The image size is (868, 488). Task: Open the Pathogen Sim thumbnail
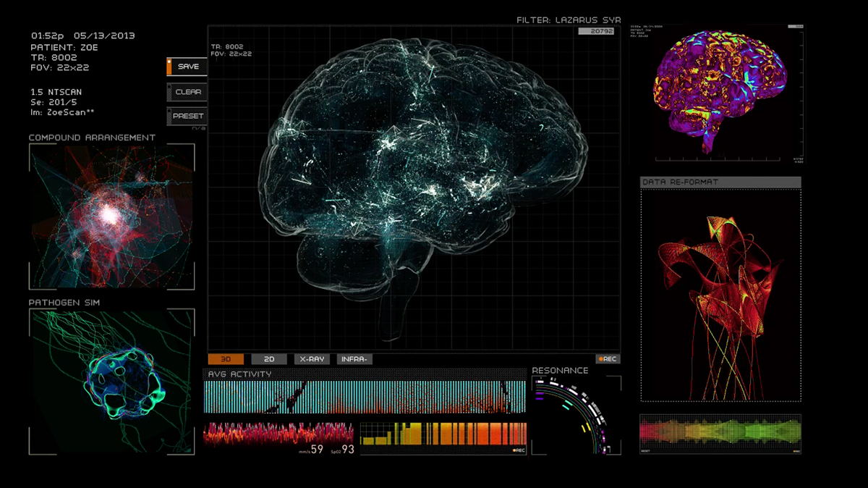click(112, 382)
